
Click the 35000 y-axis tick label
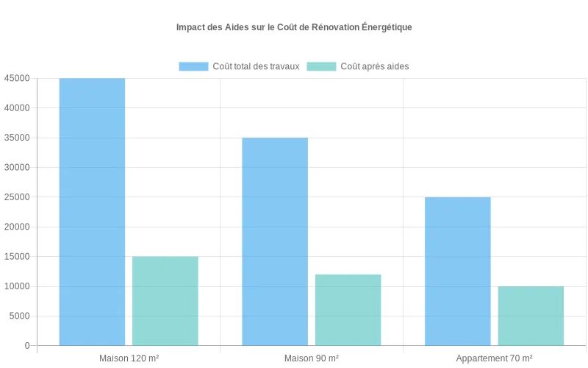(x=17, y=138)
